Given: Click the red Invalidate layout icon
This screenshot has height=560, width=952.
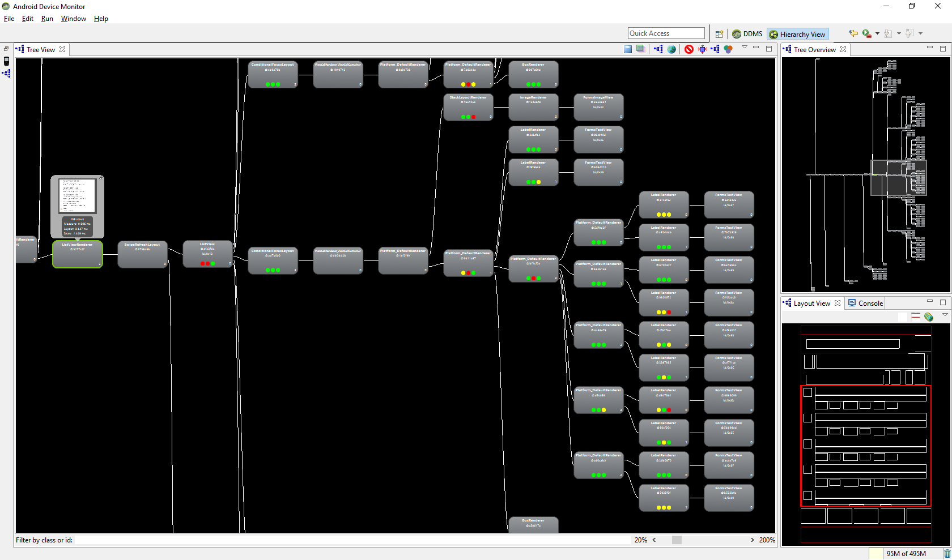Looking at the screenshot, I should coord(689,49).
